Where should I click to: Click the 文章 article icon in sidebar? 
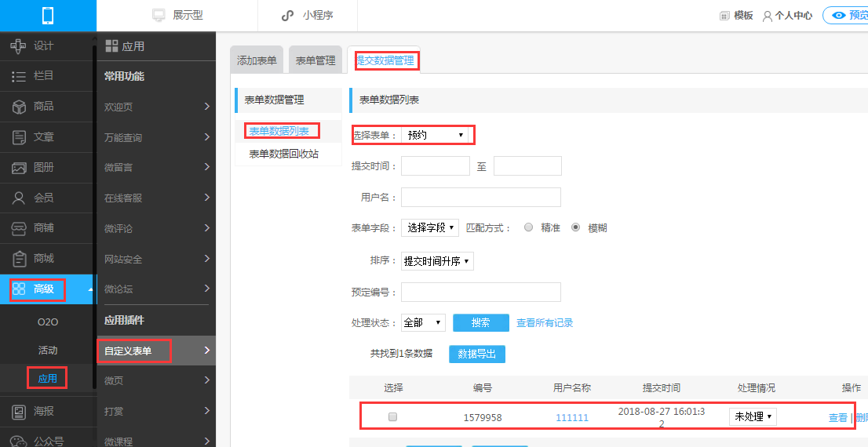coord(19,137)
